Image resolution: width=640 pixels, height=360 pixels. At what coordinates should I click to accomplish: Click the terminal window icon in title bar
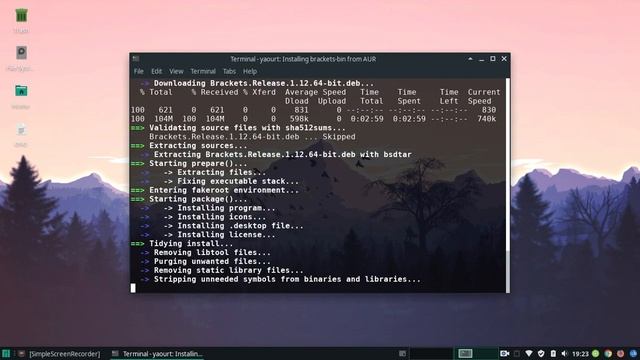pyautogui.click(x=136, y=59)
